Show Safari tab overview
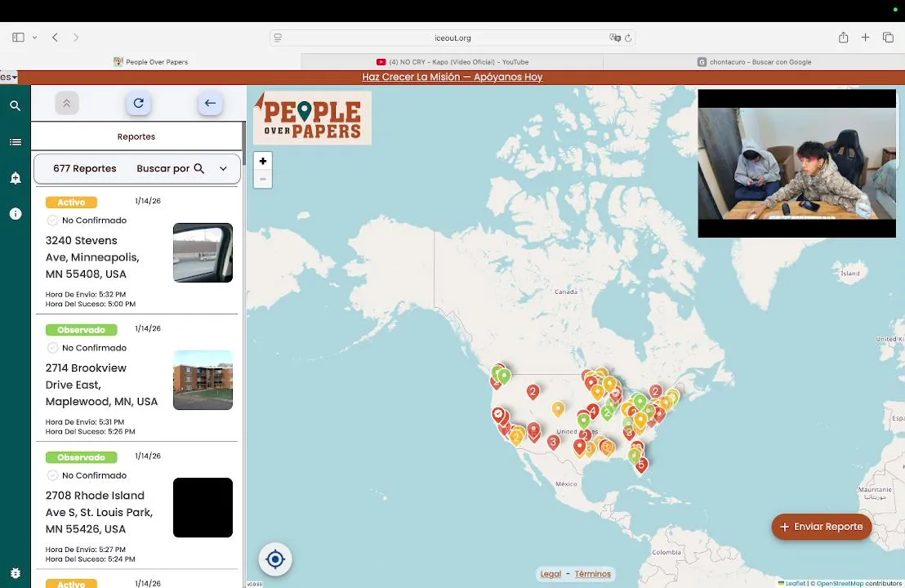Viewport: 905px width, 588px height. click(x=888, y=38)
